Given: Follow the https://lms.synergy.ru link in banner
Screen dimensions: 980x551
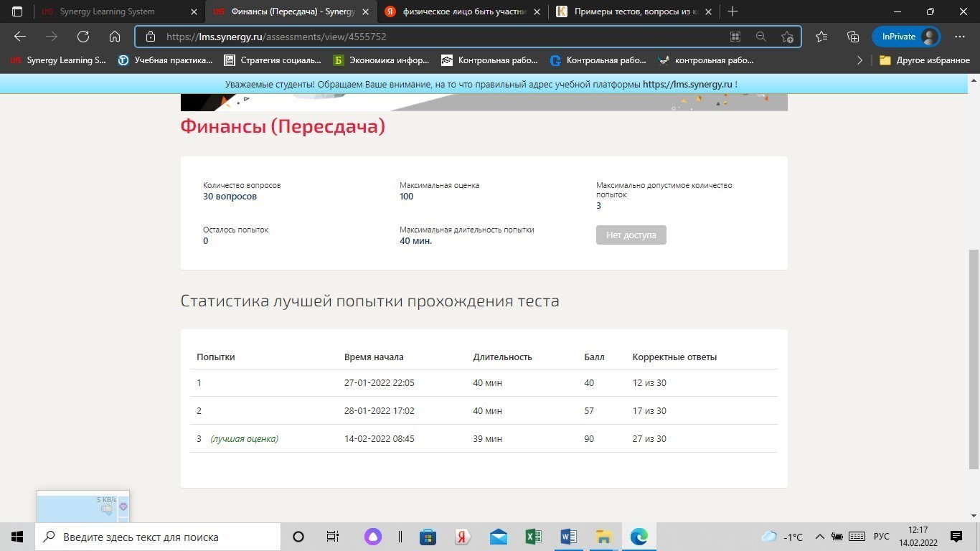Looking at the screenshot, I should (687, 84).
